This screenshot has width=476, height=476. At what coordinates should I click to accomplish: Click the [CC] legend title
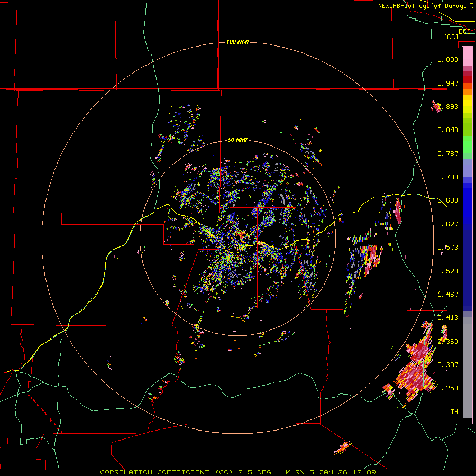[451, 36]
